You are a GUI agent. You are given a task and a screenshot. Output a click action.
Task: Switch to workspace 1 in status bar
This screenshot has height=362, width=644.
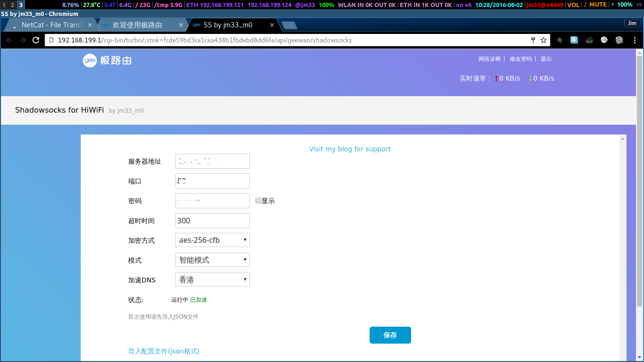point(4,5)
